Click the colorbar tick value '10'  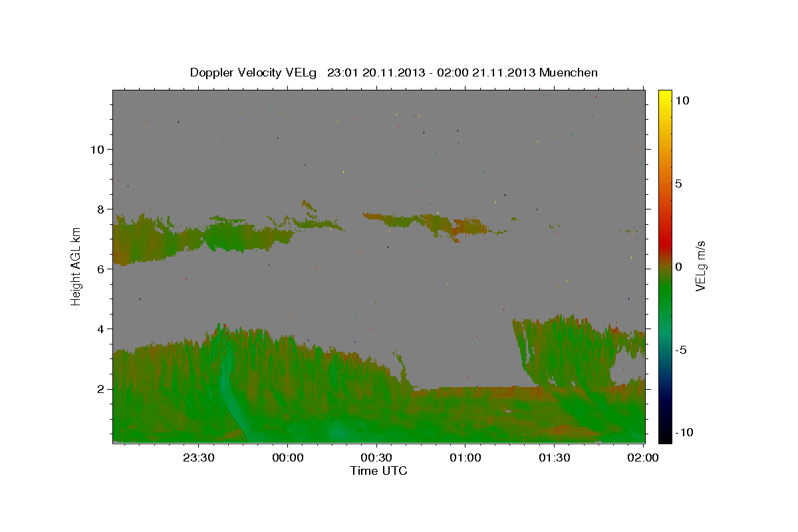click(x=682, y=100)
